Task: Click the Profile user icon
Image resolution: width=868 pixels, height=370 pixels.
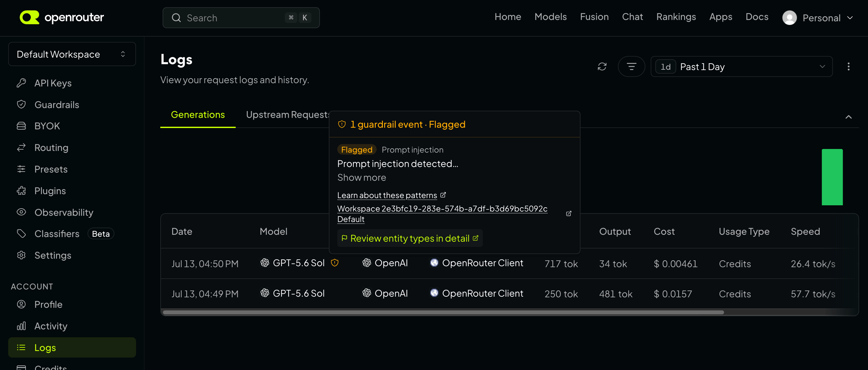Action: point(21,304)
